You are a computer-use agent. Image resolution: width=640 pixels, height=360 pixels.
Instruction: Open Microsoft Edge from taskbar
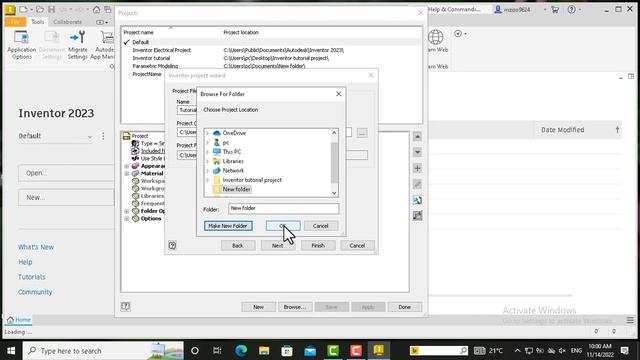[x=241, y=351]
